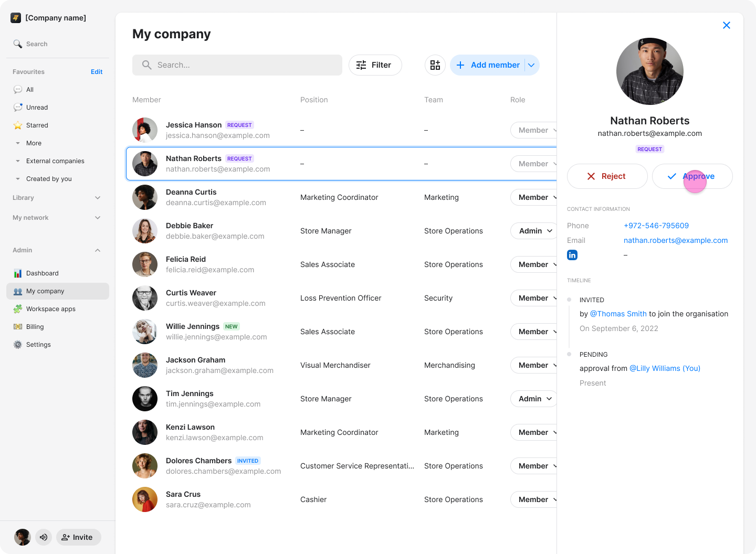
Task: Click the phone number +972-546-795609
Action: click(656, 226)
